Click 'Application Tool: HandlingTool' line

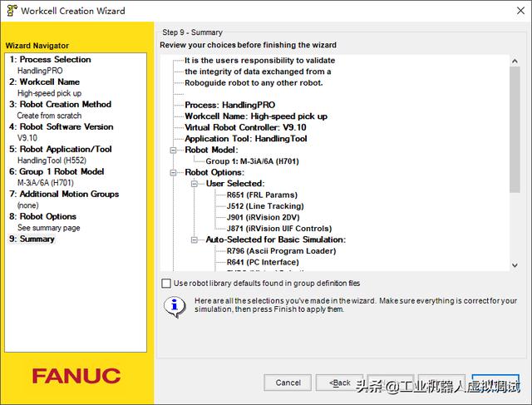[x=246, y=139]
